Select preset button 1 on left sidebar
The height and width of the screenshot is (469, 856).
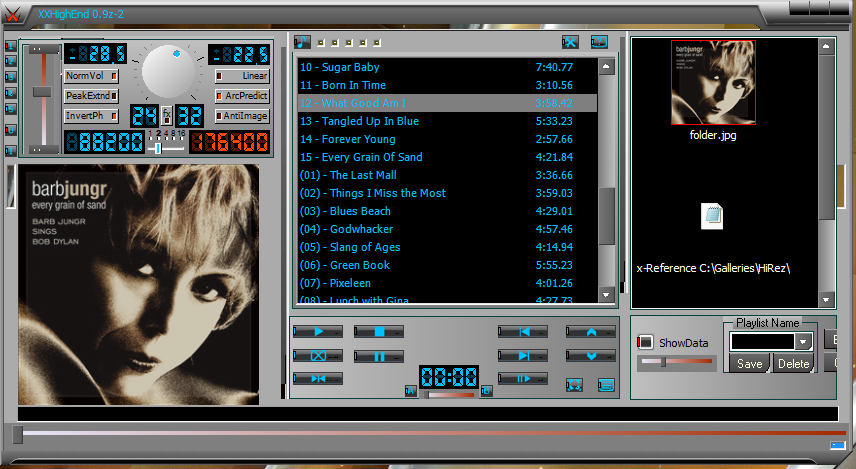[10, 46]
